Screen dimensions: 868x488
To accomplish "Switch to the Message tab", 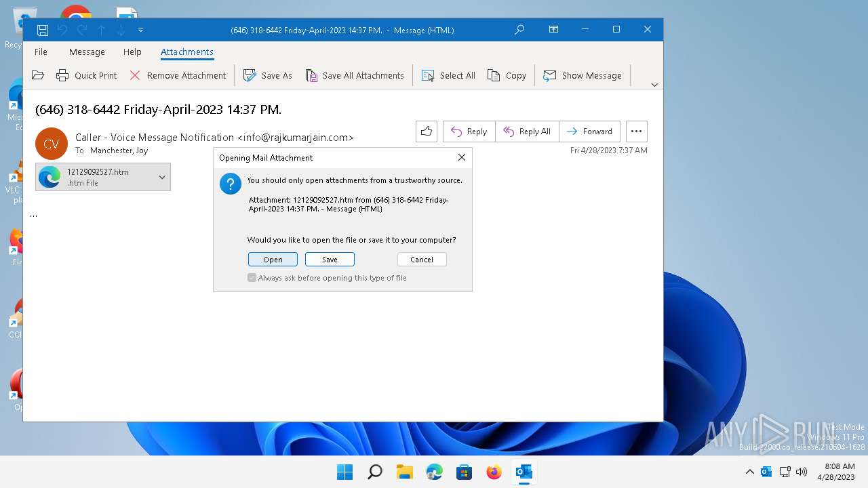I will tap(87, 52).
